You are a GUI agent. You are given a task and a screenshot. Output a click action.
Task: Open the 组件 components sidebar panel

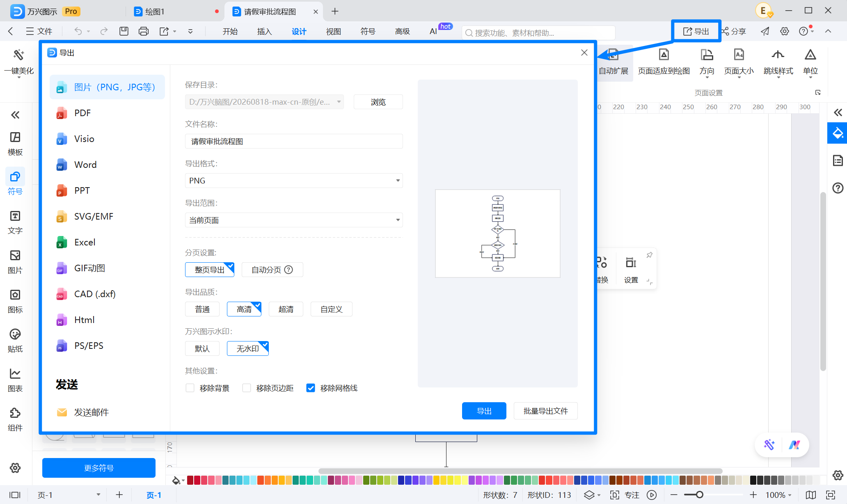15,419
